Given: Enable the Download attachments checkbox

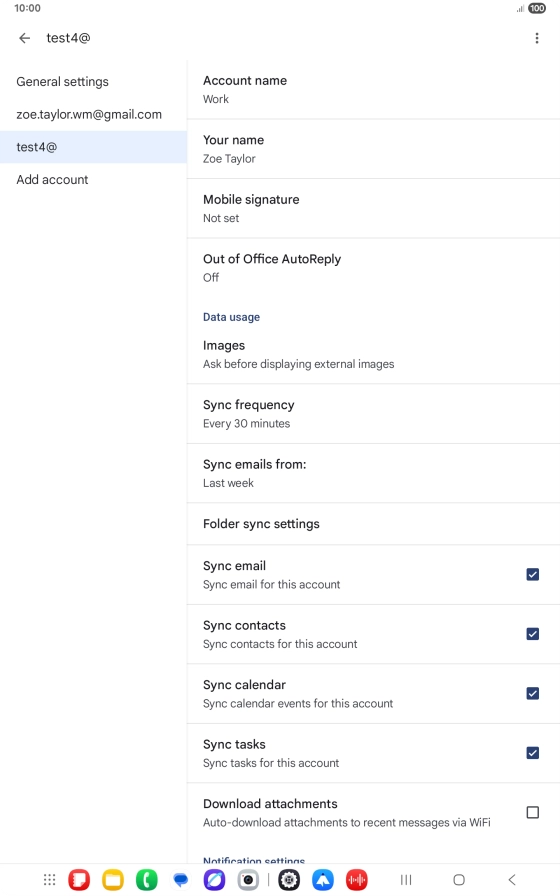Looking at the screenshot, I should pyautogui.click(x=533, y=812).
